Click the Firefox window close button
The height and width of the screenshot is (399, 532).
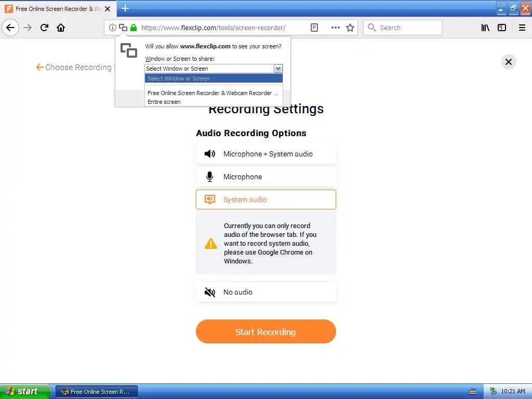[525, 8]
